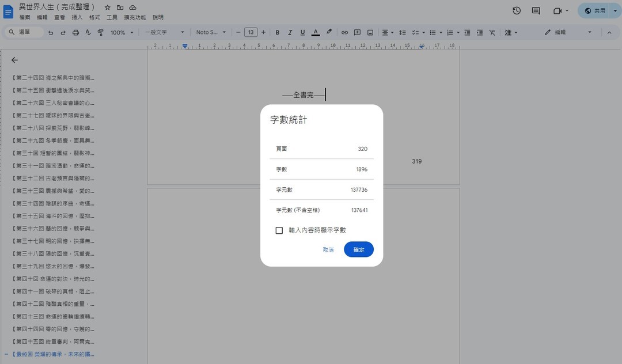Jump to outline heading 第三十五回
This screenshot has height=364, width=622.
point(53,216)
